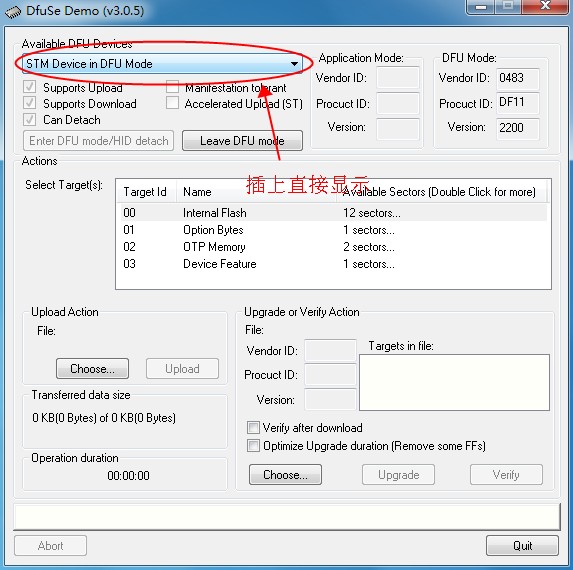573x570 pixels.
Task: Click Application Mode Version field
Action: 398,129
